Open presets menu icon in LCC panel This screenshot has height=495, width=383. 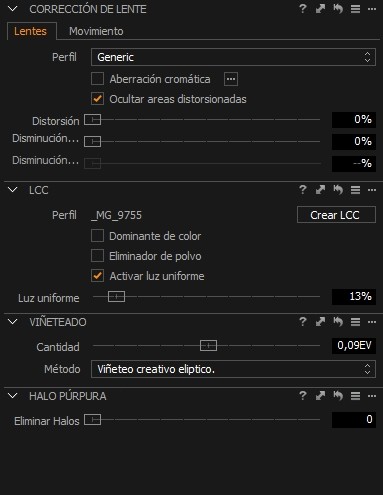coord(355,190)
